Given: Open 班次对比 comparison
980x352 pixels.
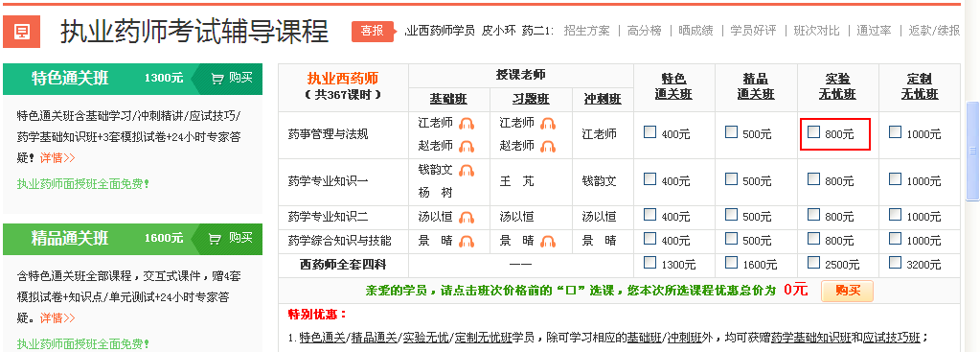Looking at the screenshot, I should pos(817,30).
